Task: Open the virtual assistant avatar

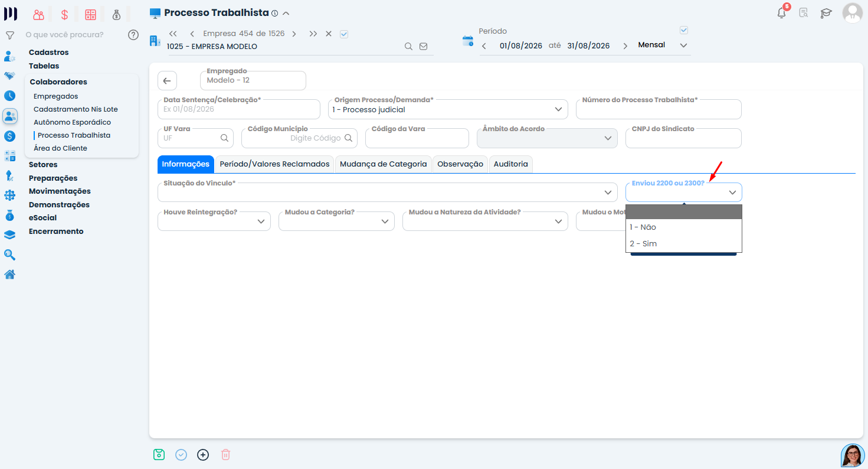Action: 853,455
